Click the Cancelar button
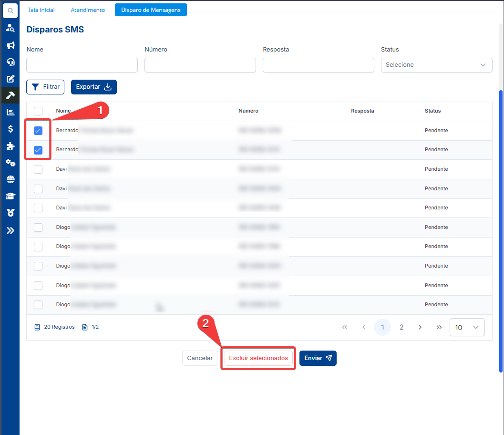504x435 pixels. [200, 358]
